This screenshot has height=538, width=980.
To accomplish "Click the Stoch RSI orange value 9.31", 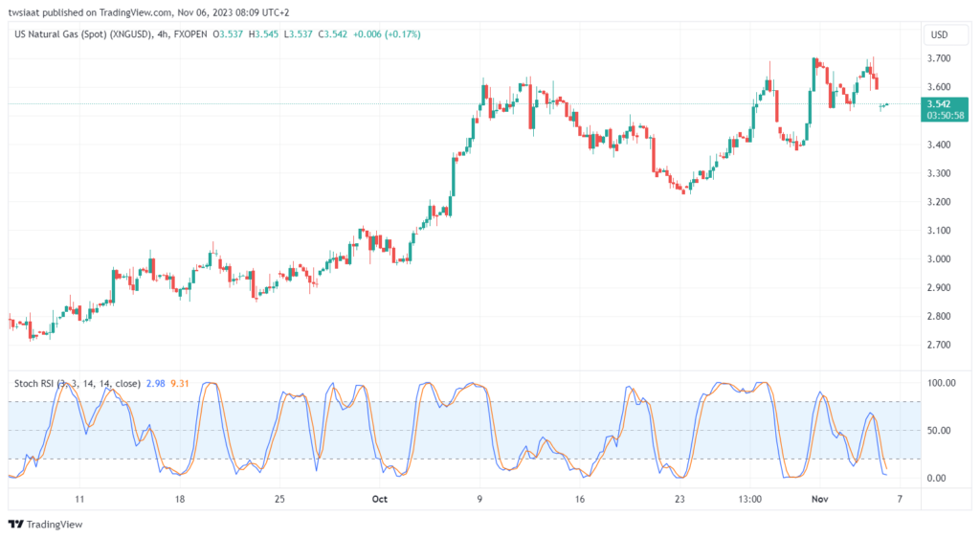I will [179, 384].
